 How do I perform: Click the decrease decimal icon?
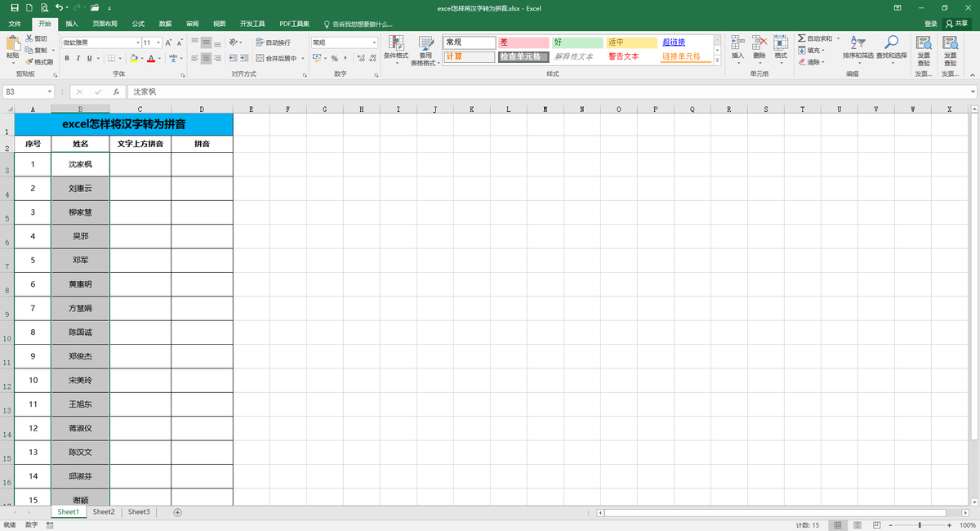[371, 58]
